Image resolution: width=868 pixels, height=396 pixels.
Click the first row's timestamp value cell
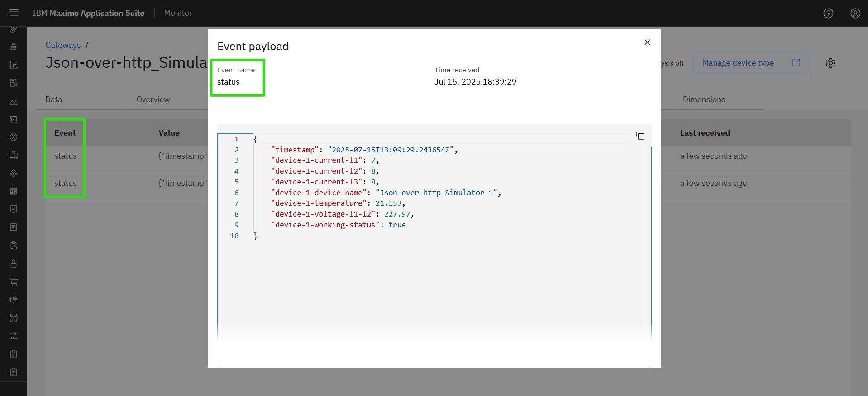point(183,156)
